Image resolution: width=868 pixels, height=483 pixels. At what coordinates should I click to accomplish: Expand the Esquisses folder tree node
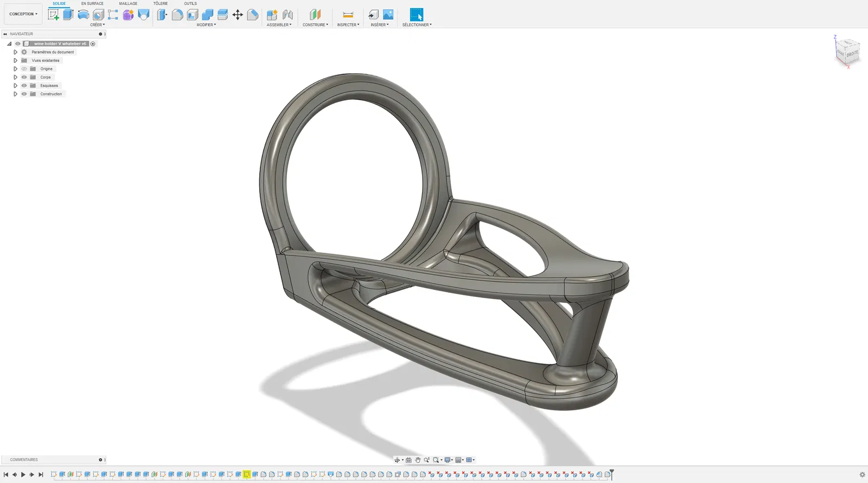point(15,86)
